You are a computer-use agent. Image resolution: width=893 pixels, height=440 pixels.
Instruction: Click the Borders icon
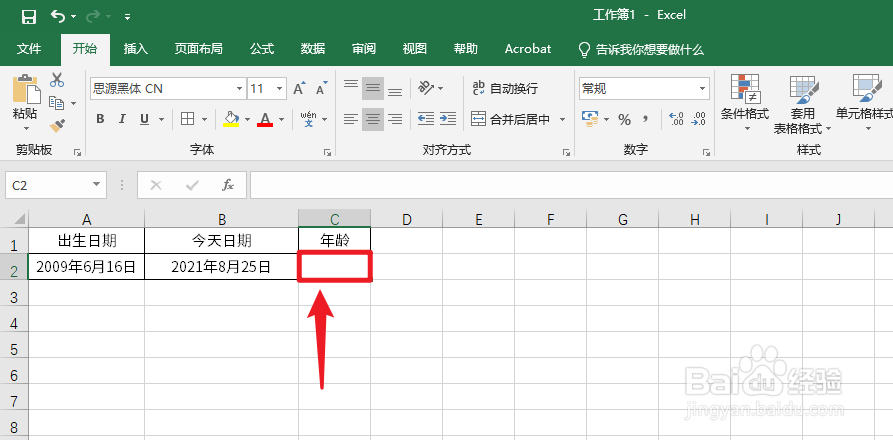[187, 119]
